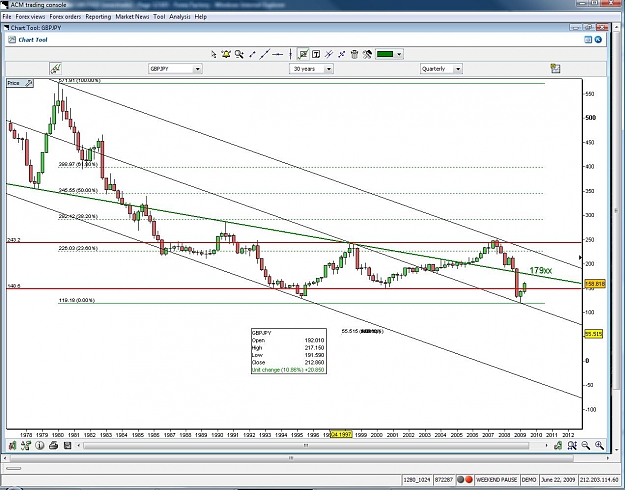
Task: Click the June 22, 2009 date in the status bar
Action: pos(558,480)
